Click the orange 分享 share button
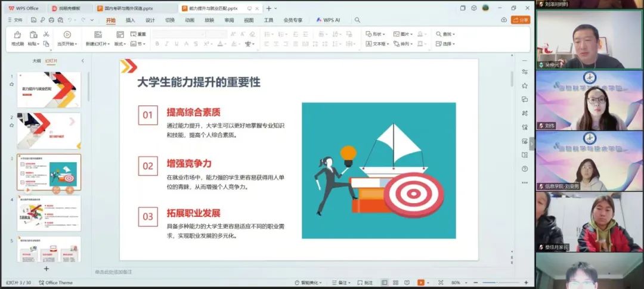Image resolution: width=644 pixels, height=289 pixels. (x=521, y=20)
